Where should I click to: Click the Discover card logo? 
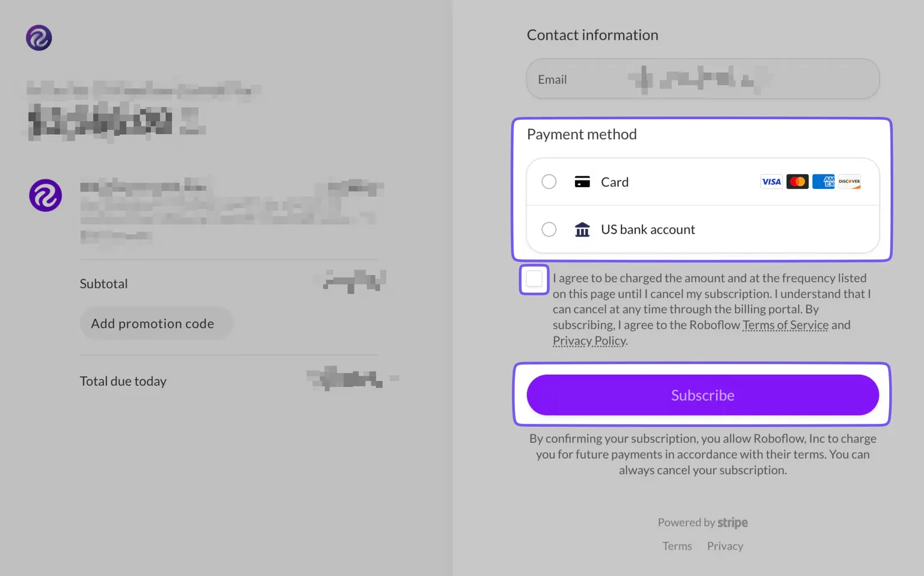click(x=849, y=181)
